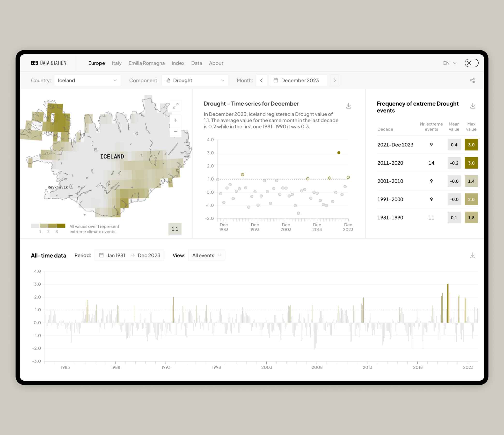Advance to the next month
Image resolution: width=504 pixels, height=435 pixels.
335,80
